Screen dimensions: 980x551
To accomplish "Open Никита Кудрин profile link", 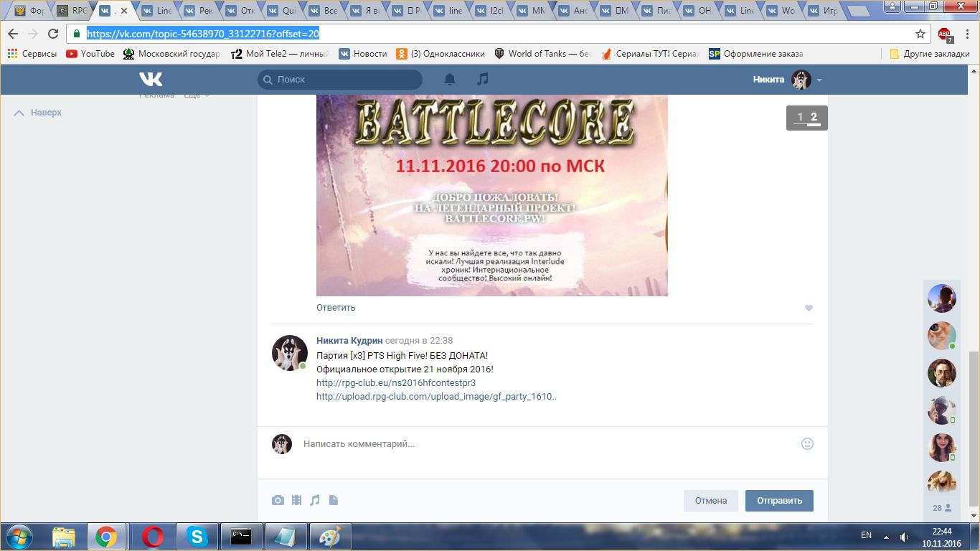I will 349,341.
